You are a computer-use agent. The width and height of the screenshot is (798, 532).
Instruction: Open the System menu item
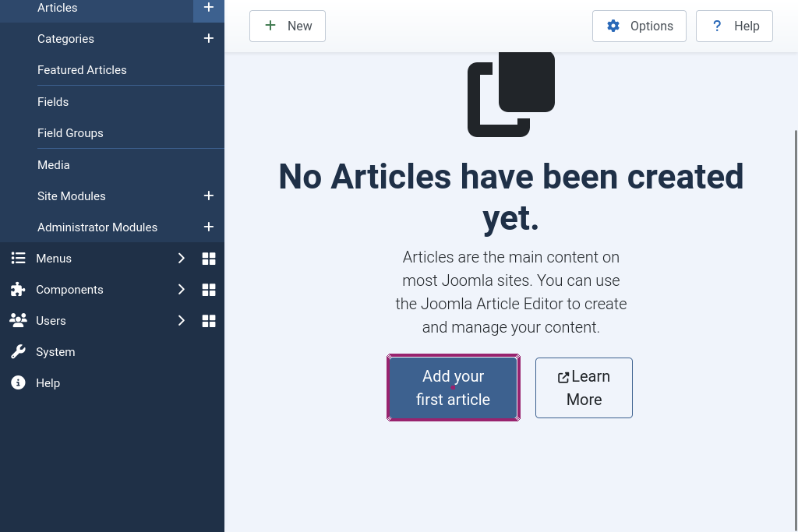click(x=55, y=352)
